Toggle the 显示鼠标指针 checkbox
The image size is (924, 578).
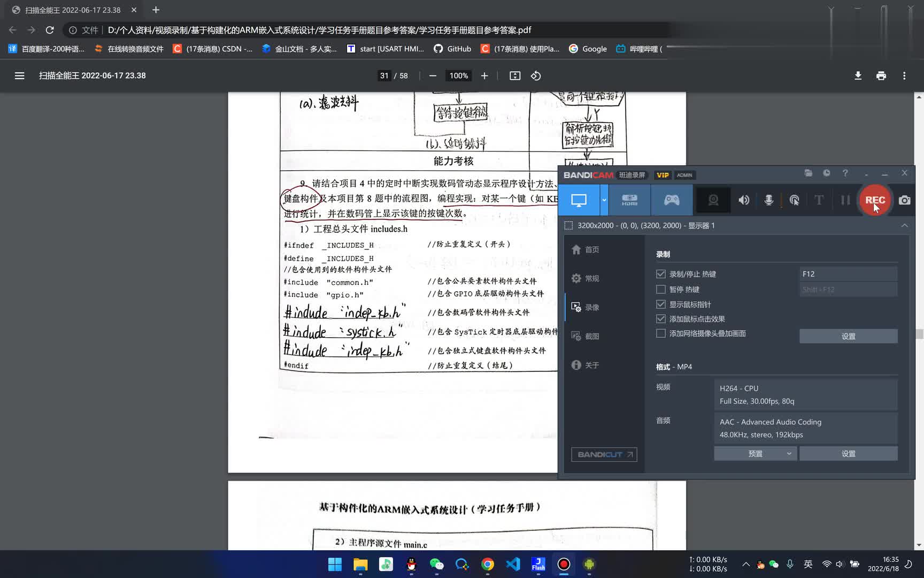tap(661, 305)
